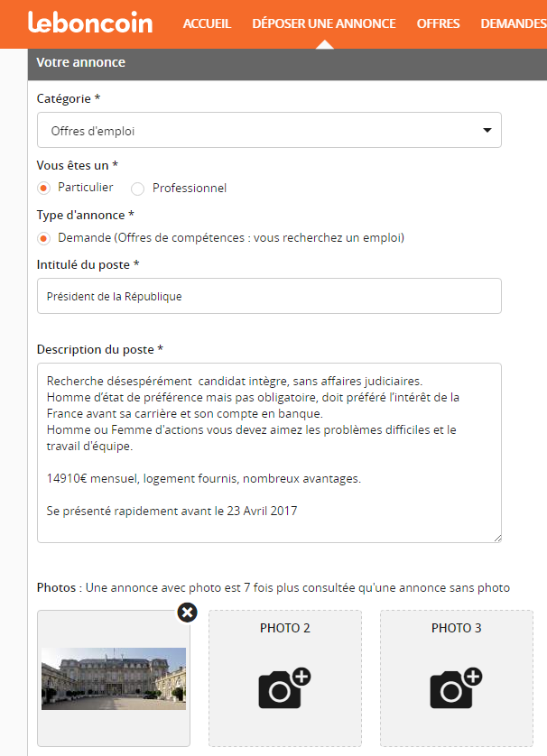Navigate to the DEMANDES menu item
547x756 pixels.
[513, 23]
